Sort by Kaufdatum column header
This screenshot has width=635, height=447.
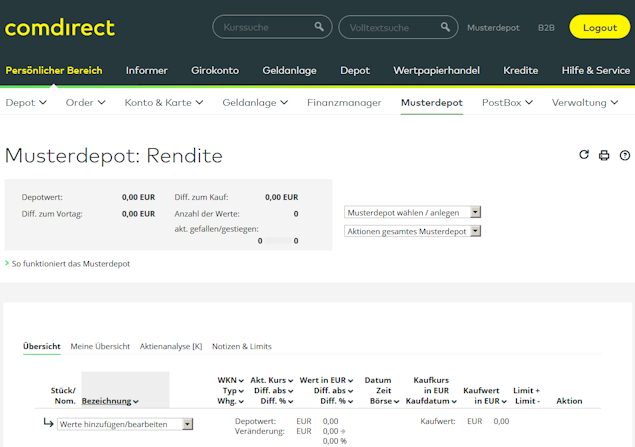click(x=431, y=401)
